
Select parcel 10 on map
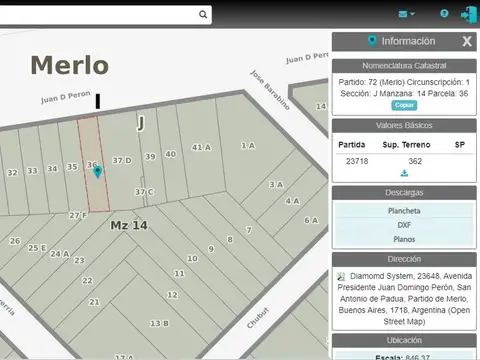[x=192, y=258]
